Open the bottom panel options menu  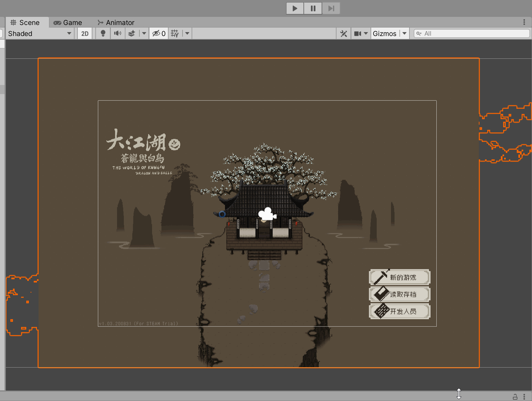tap(524, 396)
